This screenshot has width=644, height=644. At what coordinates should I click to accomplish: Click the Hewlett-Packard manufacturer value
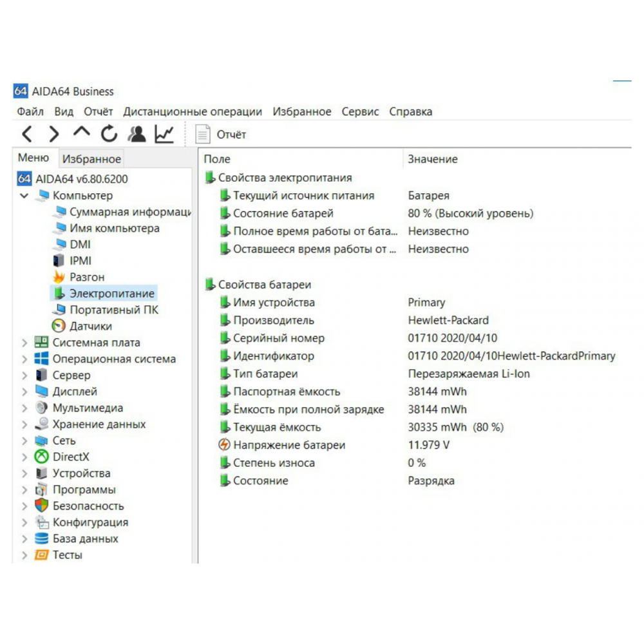coord(448,320)
